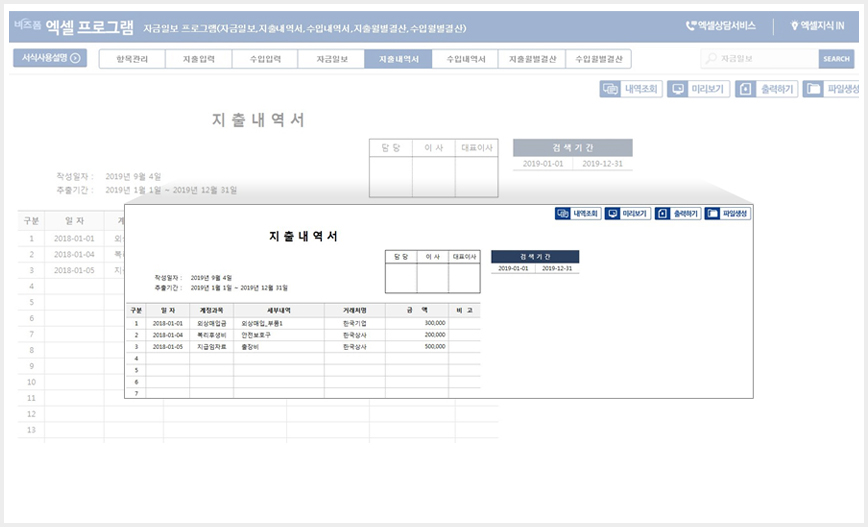The height and width of the screenshot is (527, 868).
Task: Select the 지급임차료 cell in row 3
Action: click(x=211, y=347)
